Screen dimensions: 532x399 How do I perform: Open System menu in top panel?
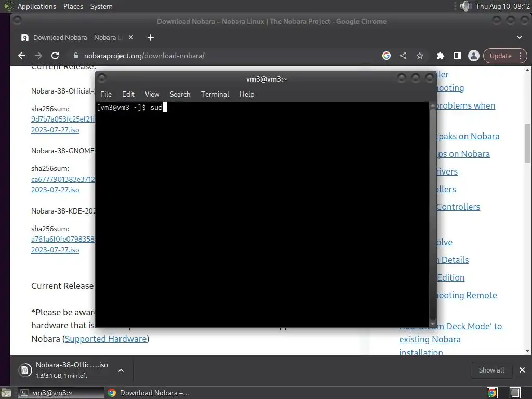[101, 6]
